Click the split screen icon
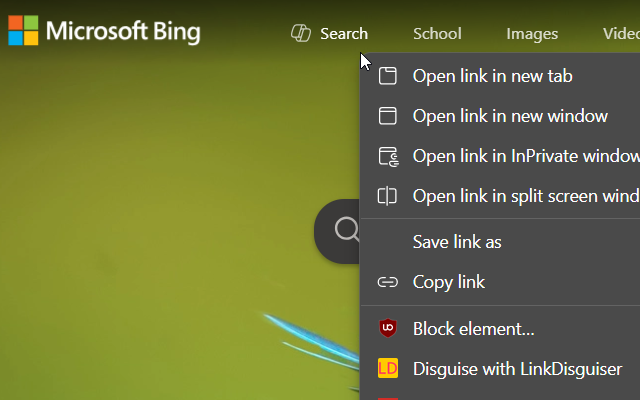Image resolution: width=640 pixels, height=400 pixels. coord(387,196)
